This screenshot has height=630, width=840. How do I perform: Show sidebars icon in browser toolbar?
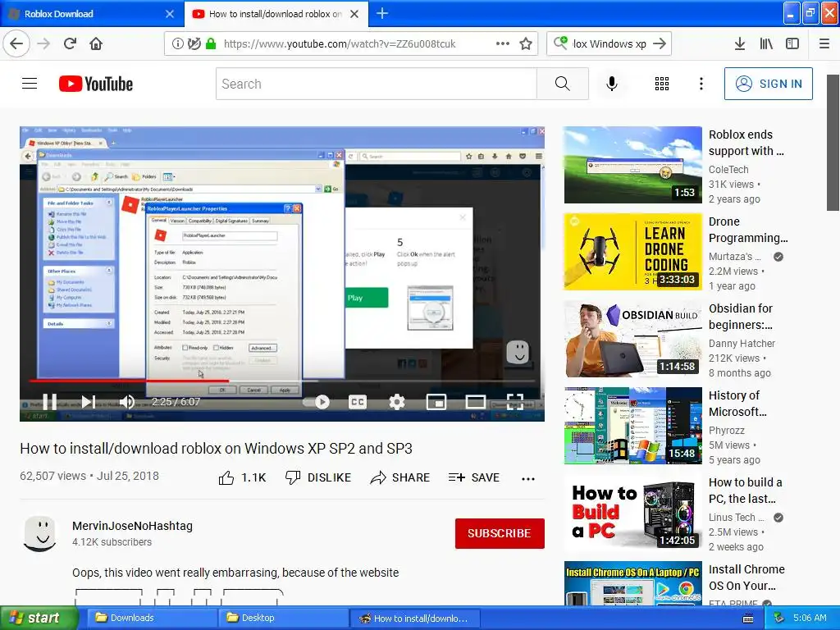click(792, 44)
